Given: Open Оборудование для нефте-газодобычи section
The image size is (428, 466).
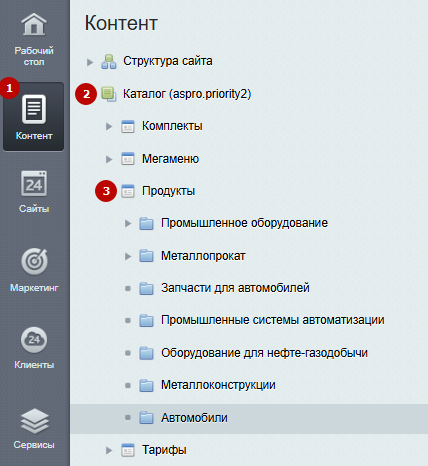Looking at the screenshot, I should [264, 353].
